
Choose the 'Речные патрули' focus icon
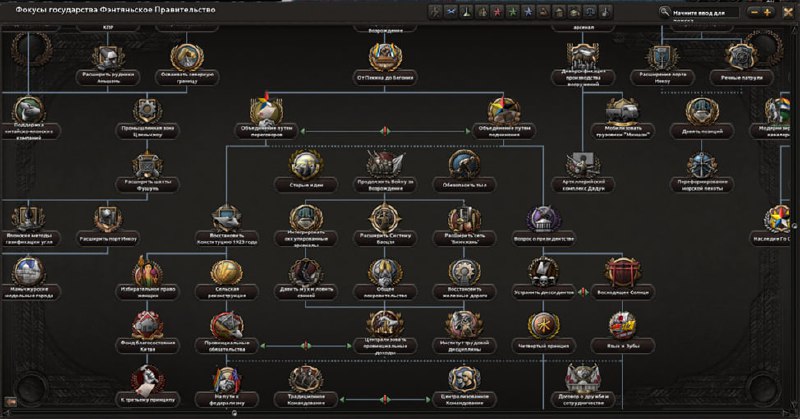(741, 57)
